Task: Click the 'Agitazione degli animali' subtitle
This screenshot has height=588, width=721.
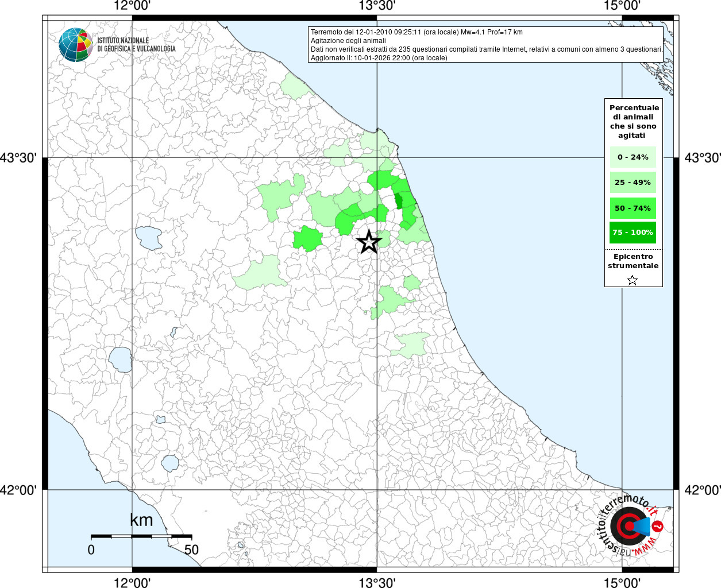Action: coord(348,41)
